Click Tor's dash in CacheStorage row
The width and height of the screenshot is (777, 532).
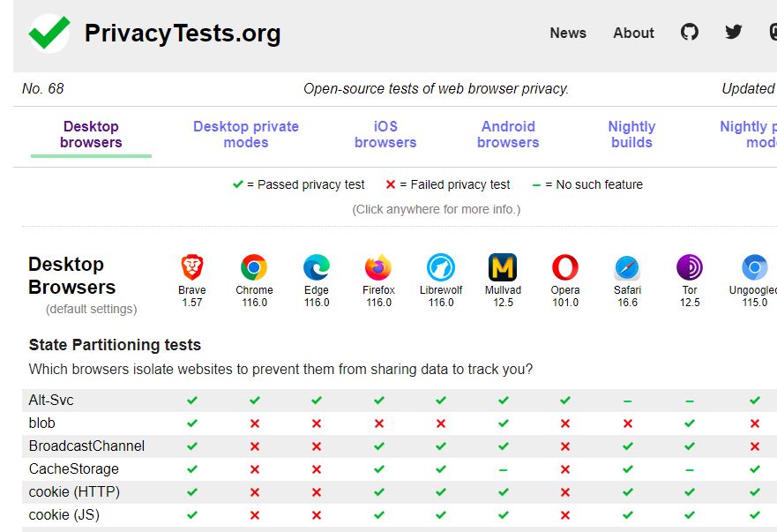[690, 469]
